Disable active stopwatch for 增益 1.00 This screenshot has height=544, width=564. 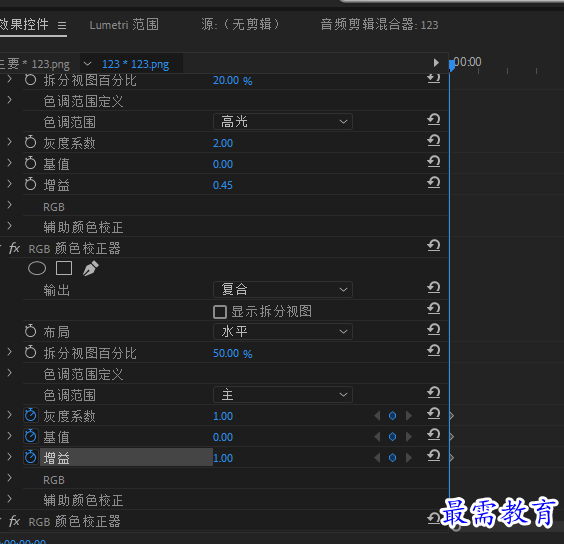(x=31, y=457)
